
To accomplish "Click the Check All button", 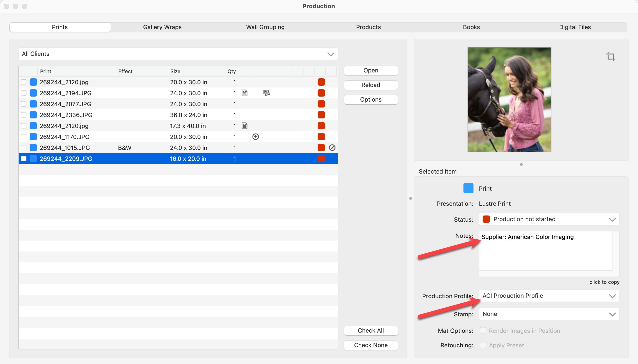I will click(x=370, y=331).
